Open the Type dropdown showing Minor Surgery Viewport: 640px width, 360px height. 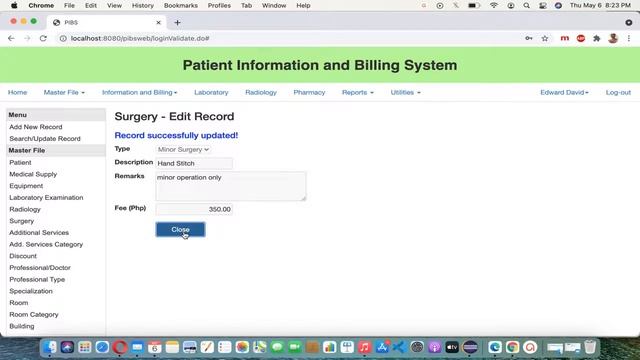pos(183,149)
